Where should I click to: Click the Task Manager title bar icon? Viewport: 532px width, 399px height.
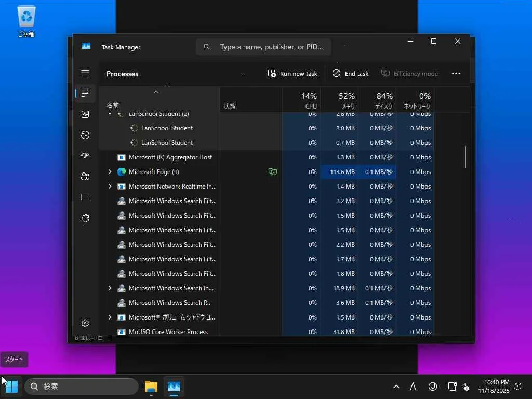click(x=86, y=46)
